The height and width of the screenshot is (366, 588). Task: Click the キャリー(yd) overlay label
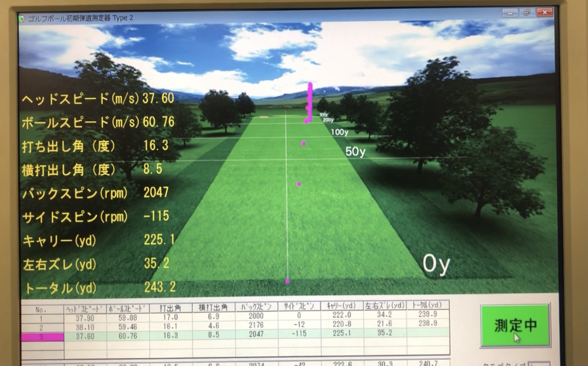60,241
